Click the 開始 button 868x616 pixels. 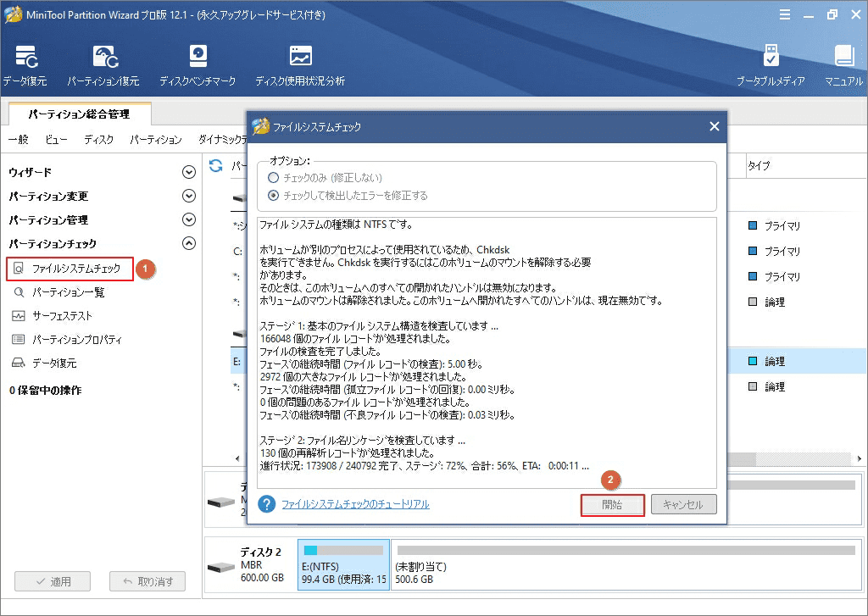[x=612, y=505]
